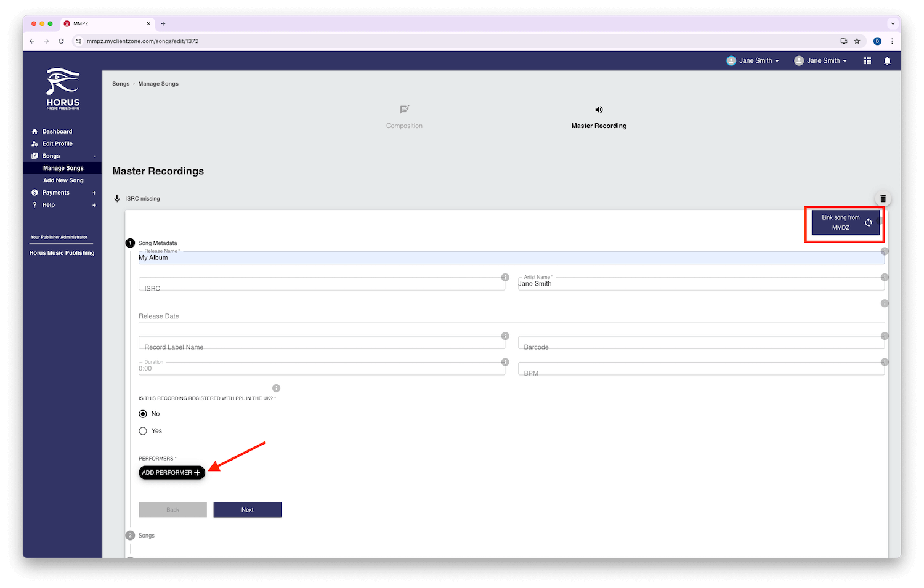924x588 pixels.
Task: Click the greyed Back button
Action: click(x=172, y=510)
